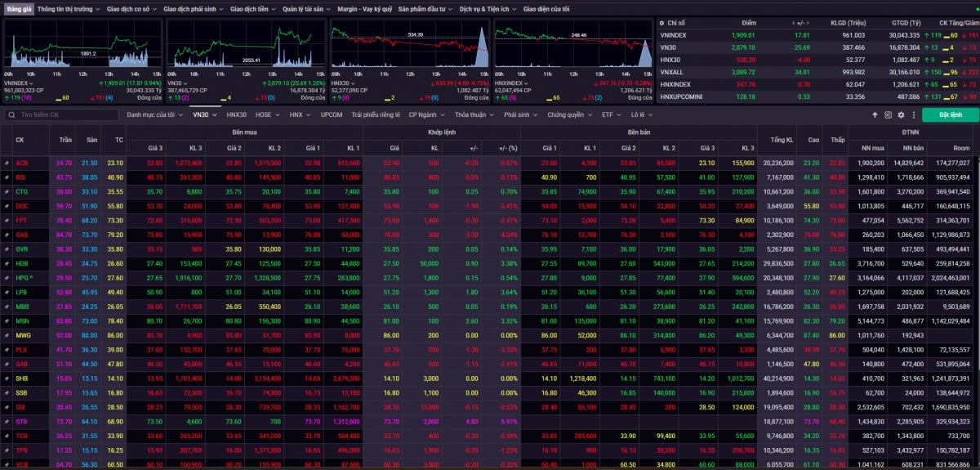
Task: Open Giao dịch cơ sở menu
Action: click(132, 8)
